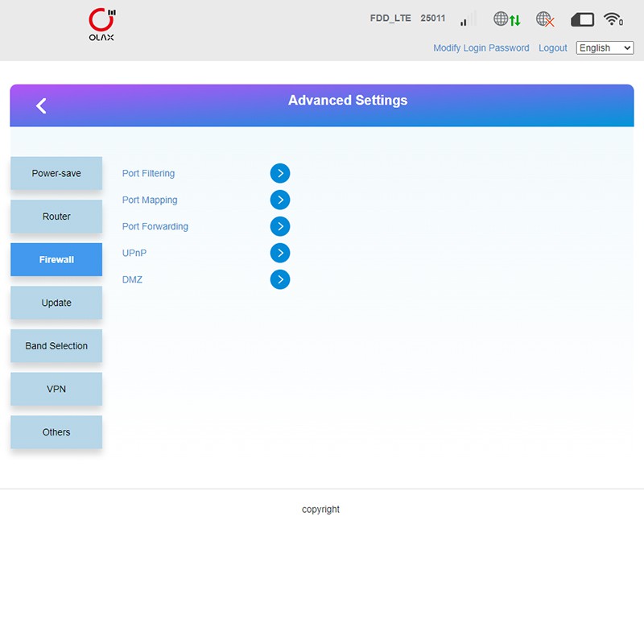Click the globe data traffic arrows icon
The height and width of the screenshot is (644, 644).
[x=506, y=19]
